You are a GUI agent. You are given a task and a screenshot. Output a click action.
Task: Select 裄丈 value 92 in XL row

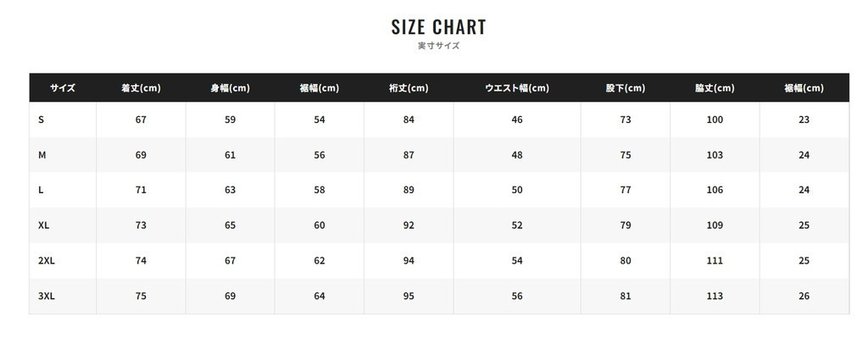point(409,225)
